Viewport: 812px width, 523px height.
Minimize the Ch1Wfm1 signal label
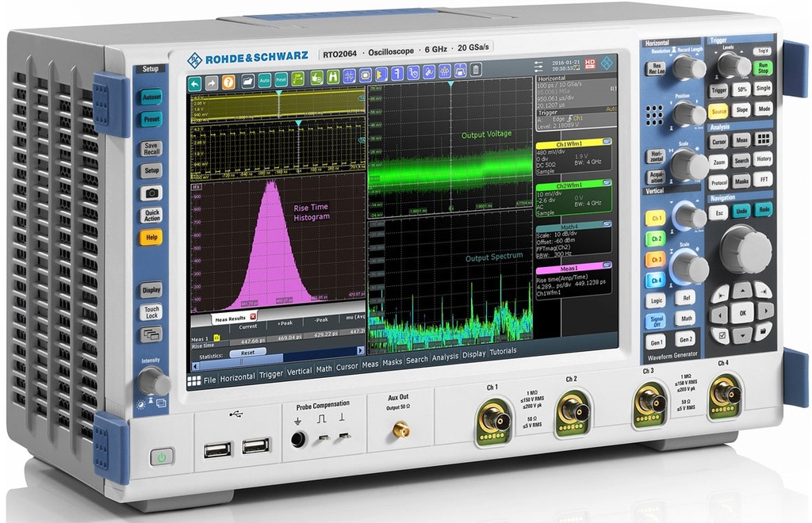pos(607,141)
